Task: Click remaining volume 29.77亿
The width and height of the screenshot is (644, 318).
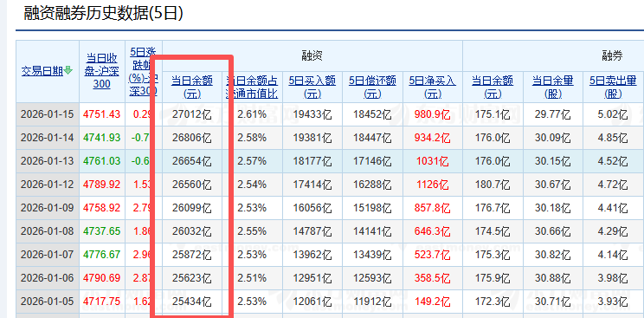Action: tap(553, 114)
